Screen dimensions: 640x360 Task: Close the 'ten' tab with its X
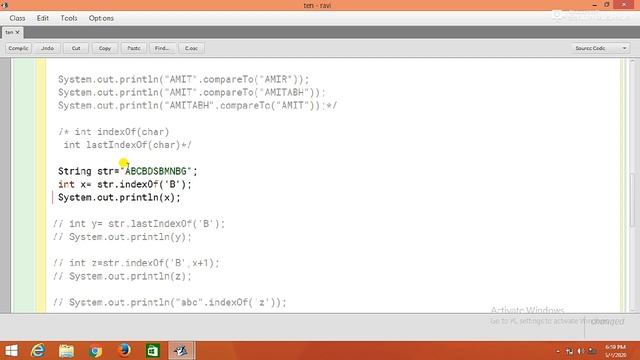click(x=18, y=32)
